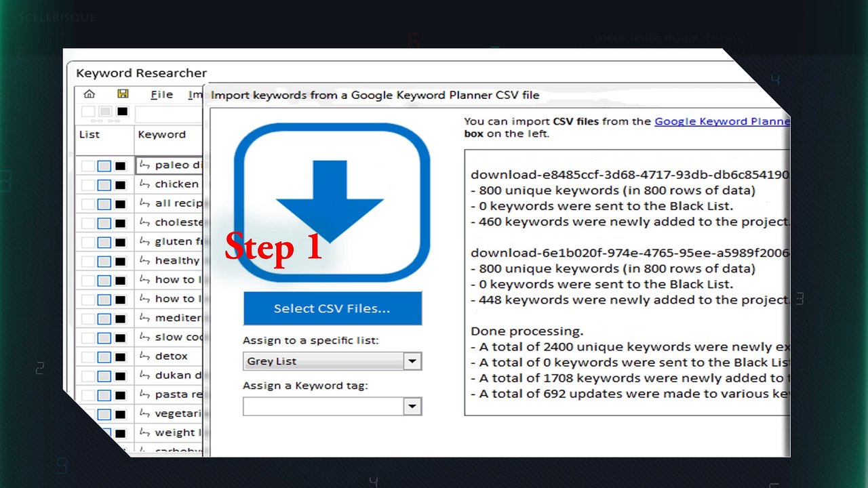Select the 'paleo di' keyword cell
This screenshot has height=488, width=868.
(170, 165)
